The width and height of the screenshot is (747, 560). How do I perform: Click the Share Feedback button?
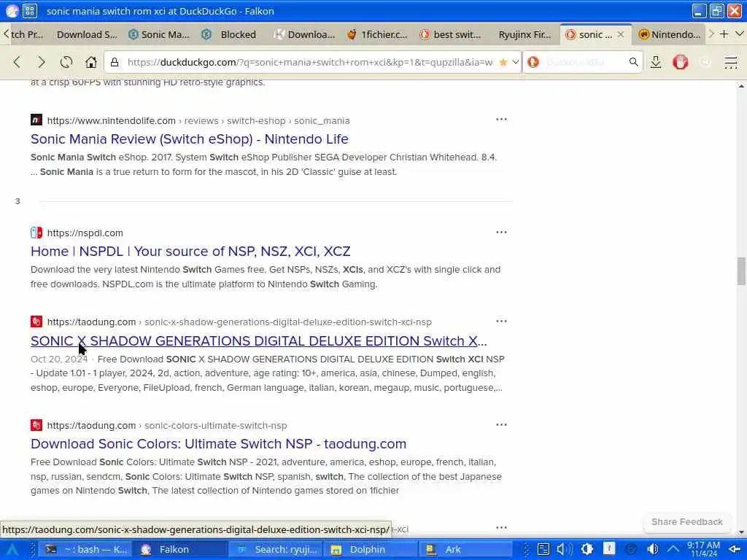[x=687, y=521]
